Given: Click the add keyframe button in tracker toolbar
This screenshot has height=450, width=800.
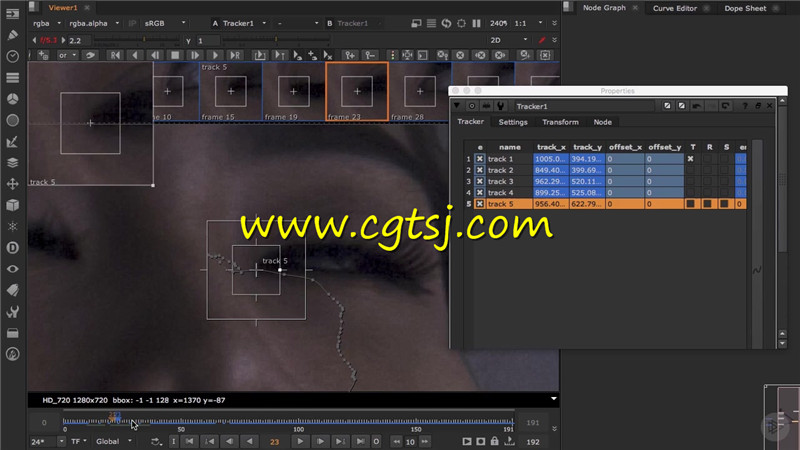Looking at the screenshot, I should point(350,55).
